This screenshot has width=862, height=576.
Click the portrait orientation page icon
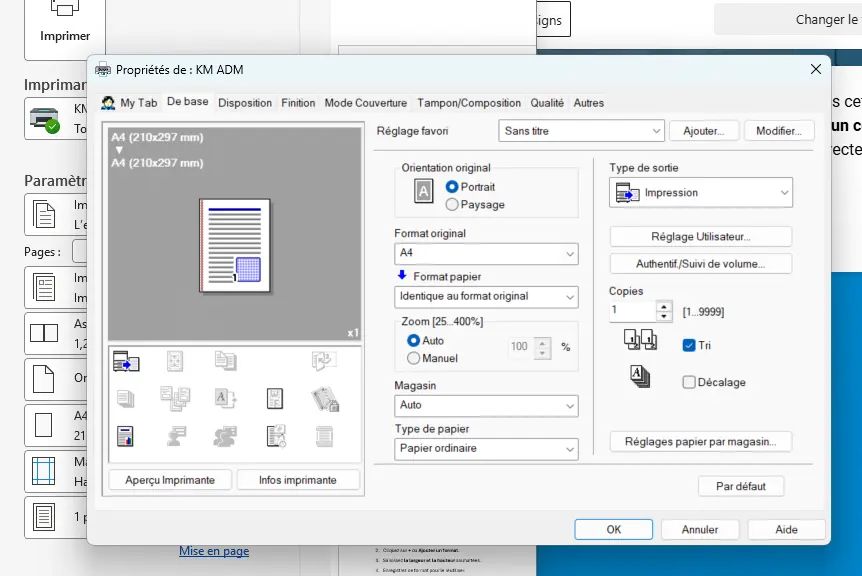(x=423, y=193)
